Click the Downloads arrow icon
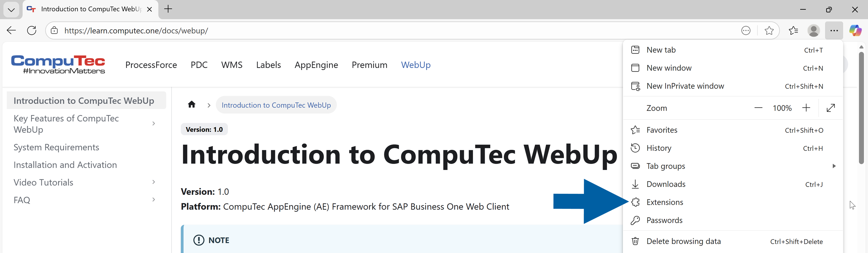Image resolution: width=868 pixels, height=253 pixels. click(635, 184)
